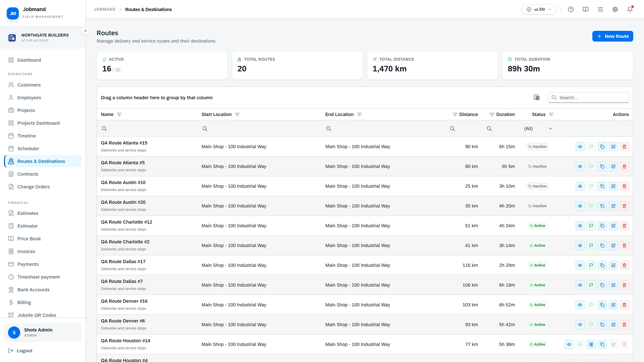The image size is (644, 362).
Task: Delete QA Route Atlanta #15 with trash icon
Action: (x=624, y=147)
